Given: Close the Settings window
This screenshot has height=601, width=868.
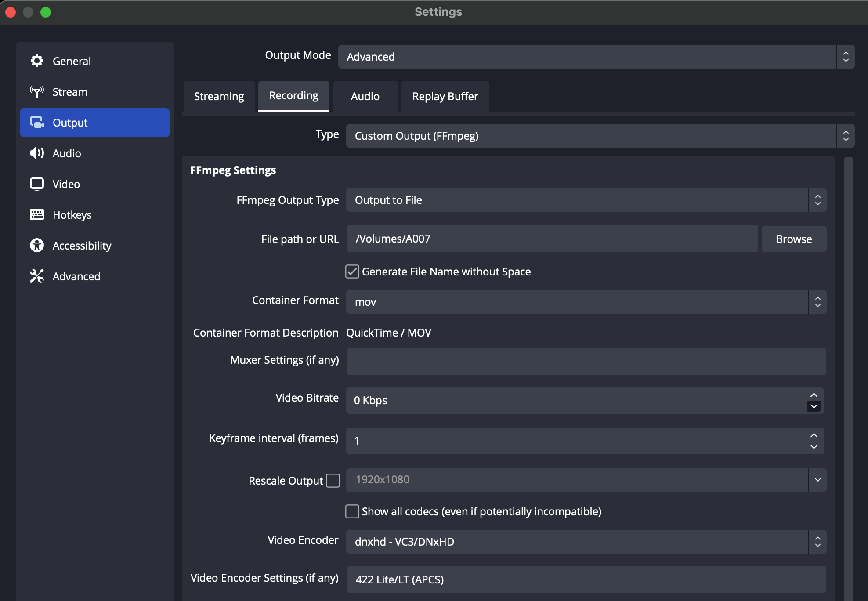Looking at the screenshot, I should coord(11,12).
